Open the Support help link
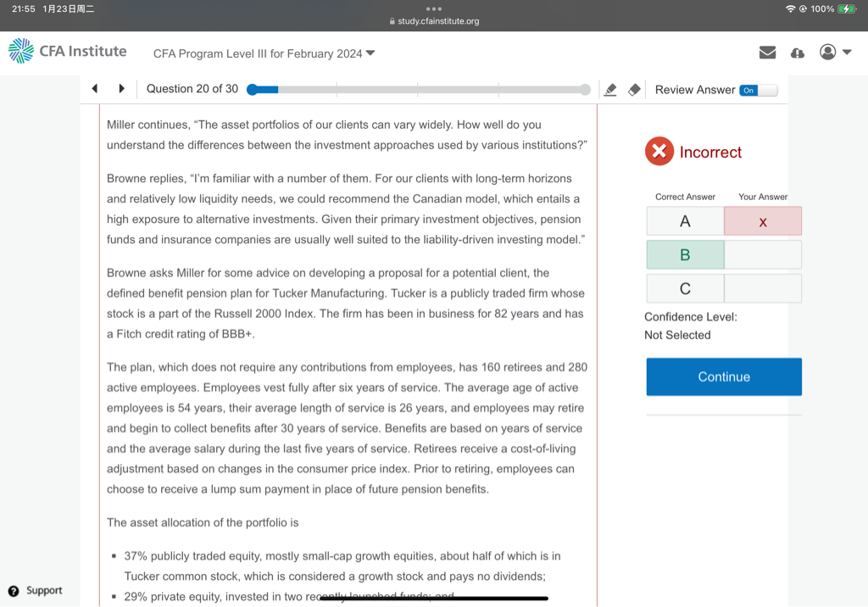The width and height of the screenshot is (868, 607). coord(36,590)
